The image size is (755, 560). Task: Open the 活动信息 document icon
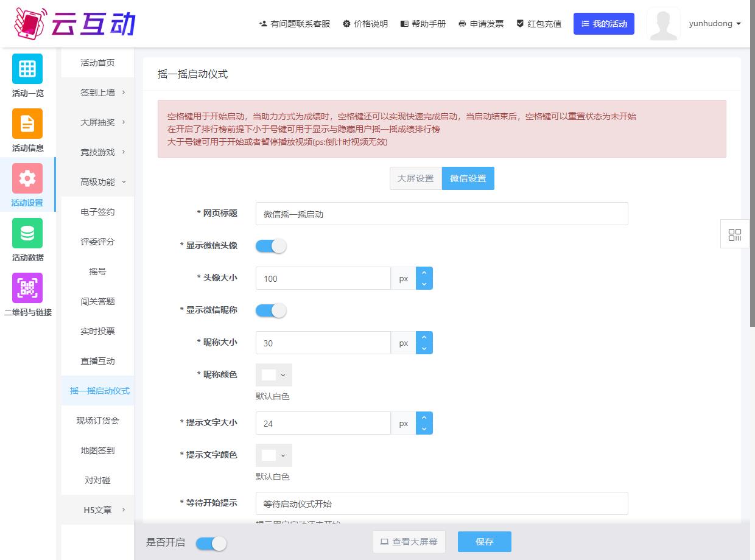[x=27, y=124]
